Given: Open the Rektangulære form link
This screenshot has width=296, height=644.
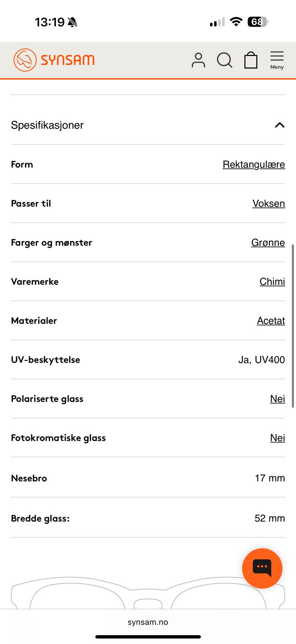Looking at the screenshot, I should click(254, 164).
